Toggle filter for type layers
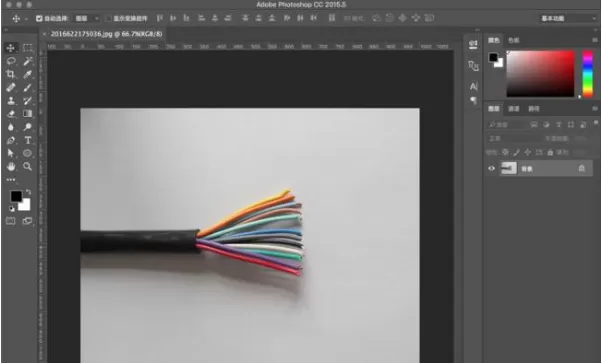This screenshot has height=363, width=602. point(558,125)
